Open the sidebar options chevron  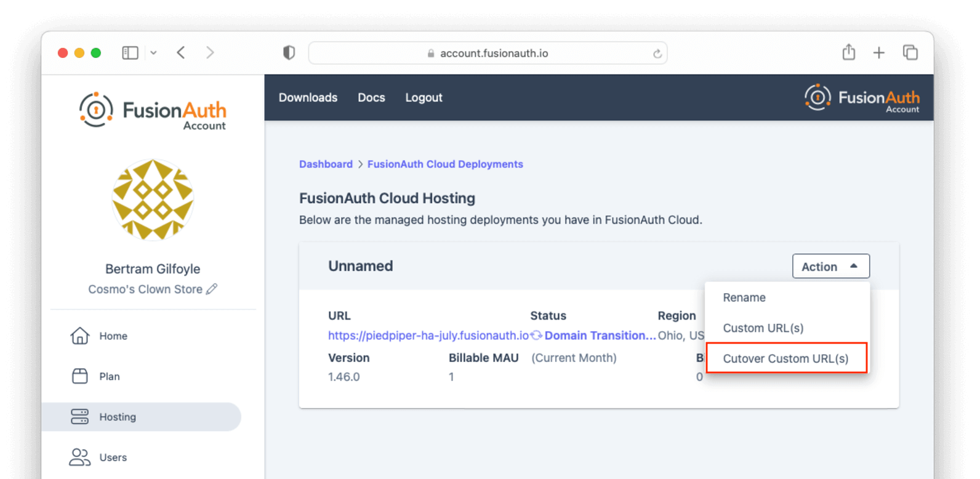click(153, 53)
